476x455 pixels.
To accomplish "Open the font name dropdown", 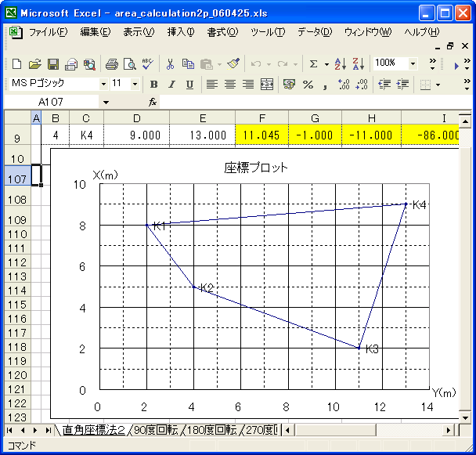I will coord(104,84).
